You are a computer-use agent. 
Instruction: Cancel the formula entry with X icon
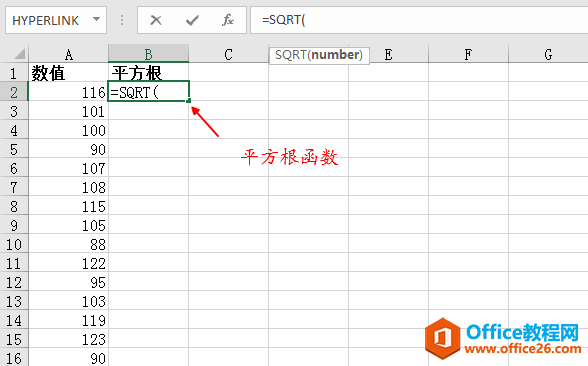[x=156, y=20]
